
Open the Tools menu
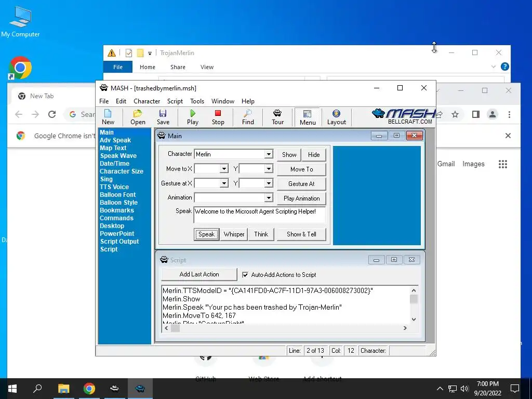[x=197, y=101]
